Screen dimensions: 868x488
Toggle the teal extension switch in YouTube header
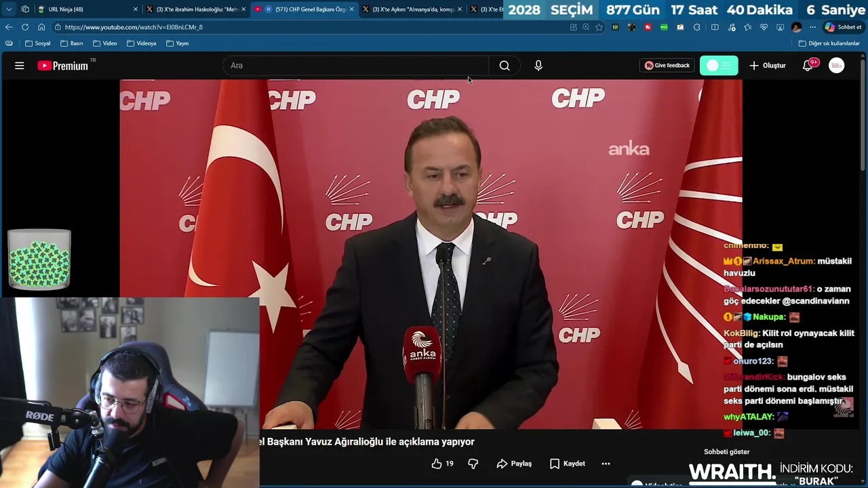point(719,66)
